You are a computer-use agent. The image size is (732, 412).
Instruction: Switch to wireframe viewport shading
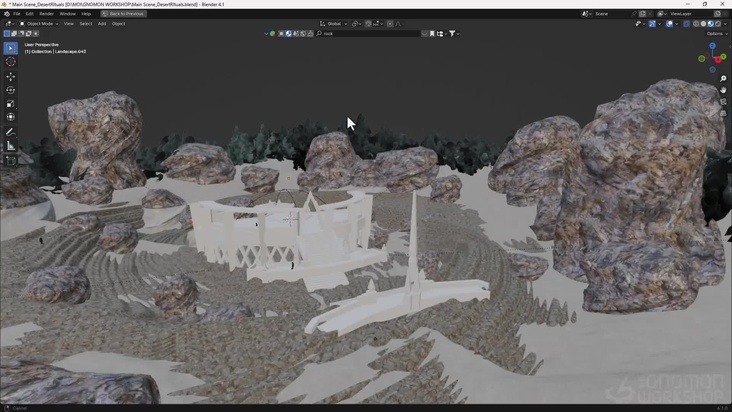click(696, 23)
